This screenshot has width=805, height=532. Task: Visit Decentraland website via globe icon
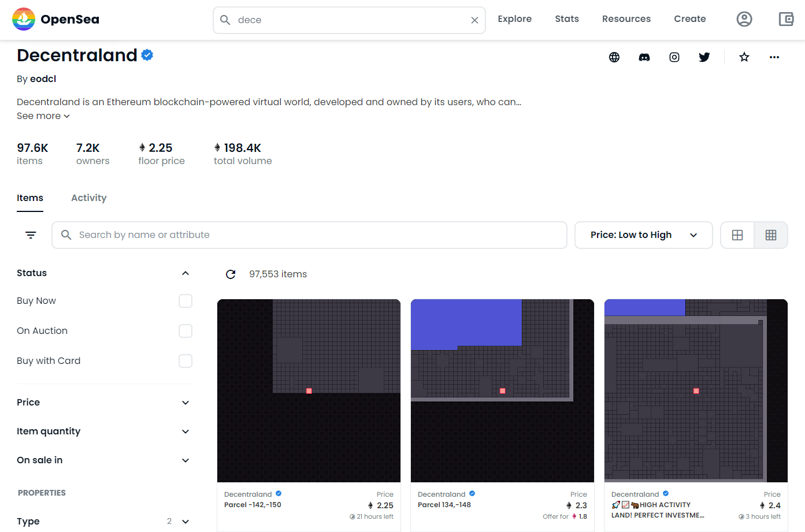614,57
